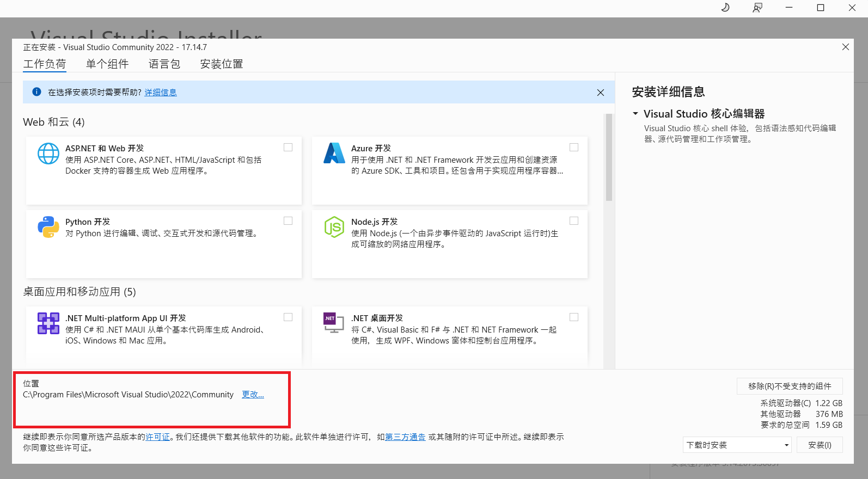This screenshot has height=479, width=868.
Task: Click the Web 和云 (4) heading
Action: tap(54, 122)
